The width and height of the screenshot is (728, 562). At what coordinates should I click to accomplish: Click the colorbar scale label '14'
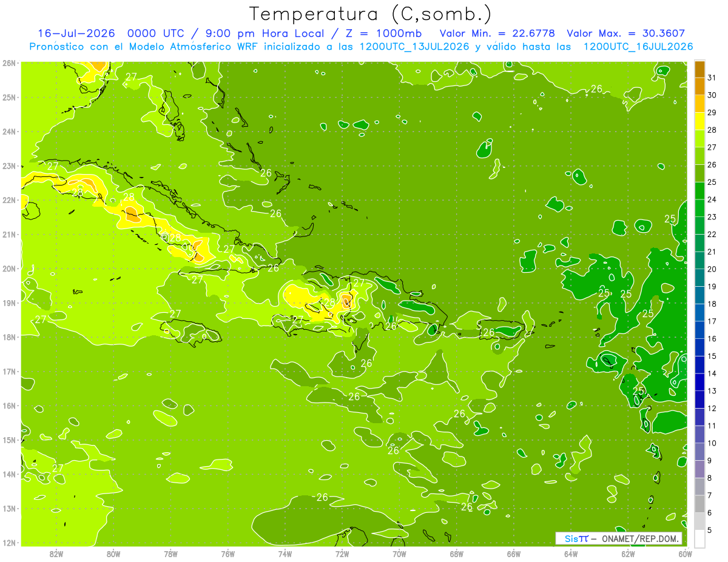[712, 373]
